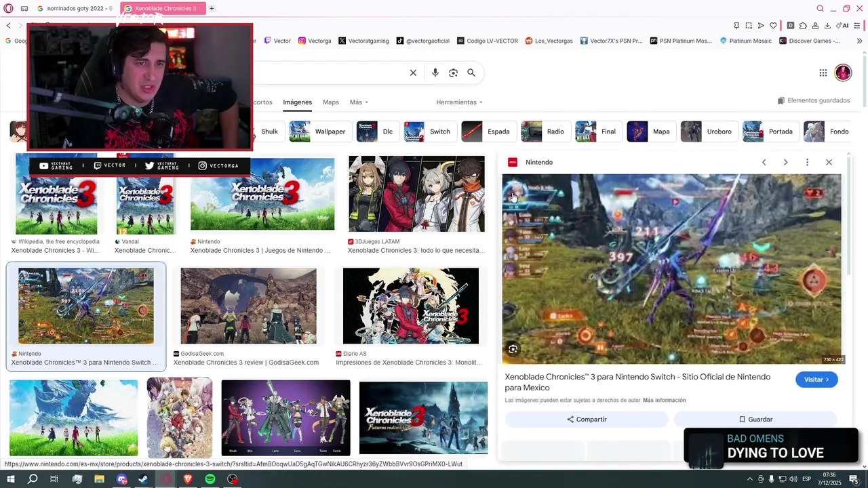Switch to the Maps search tab
This screenshot has height=488, width=868.
point(331,102)
